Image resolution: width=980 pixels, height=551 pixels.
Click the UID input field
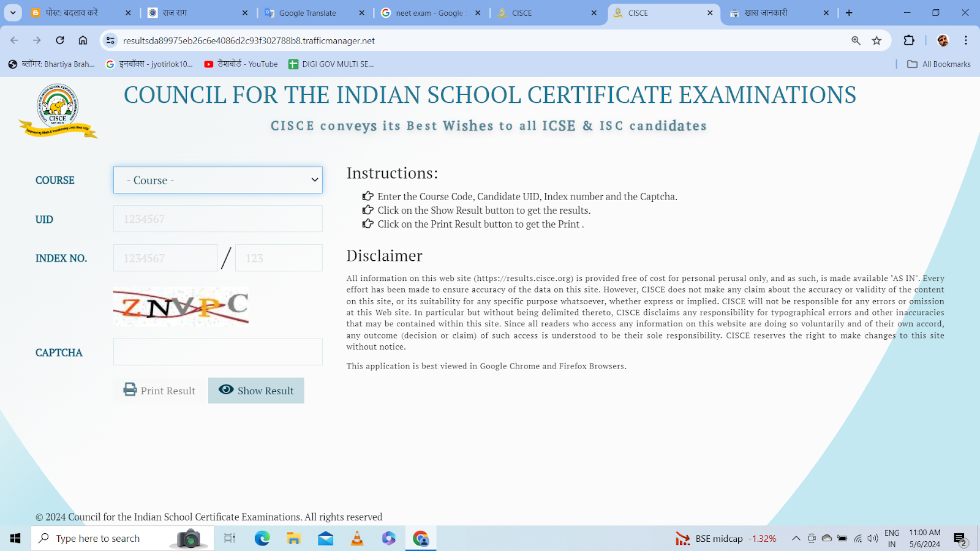(217, 219)
